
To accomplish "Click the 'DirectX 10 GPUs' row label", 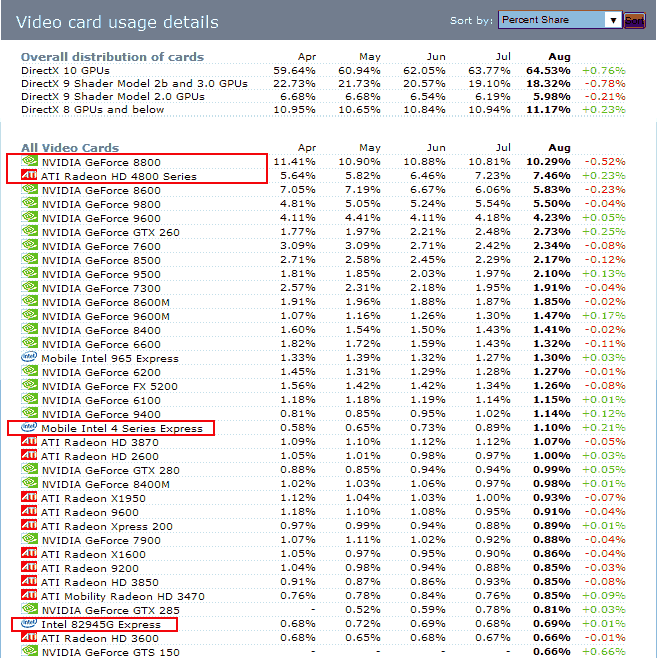I will coord(65,70).
